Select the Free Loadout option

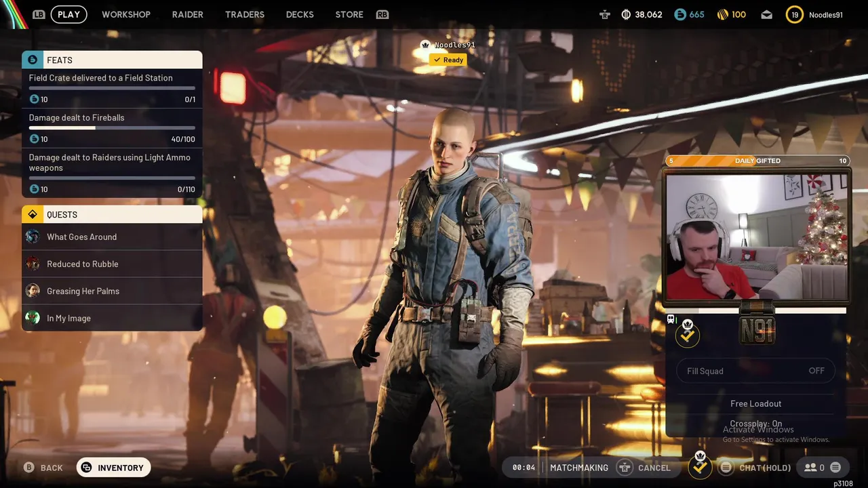[x=755, y=403]
